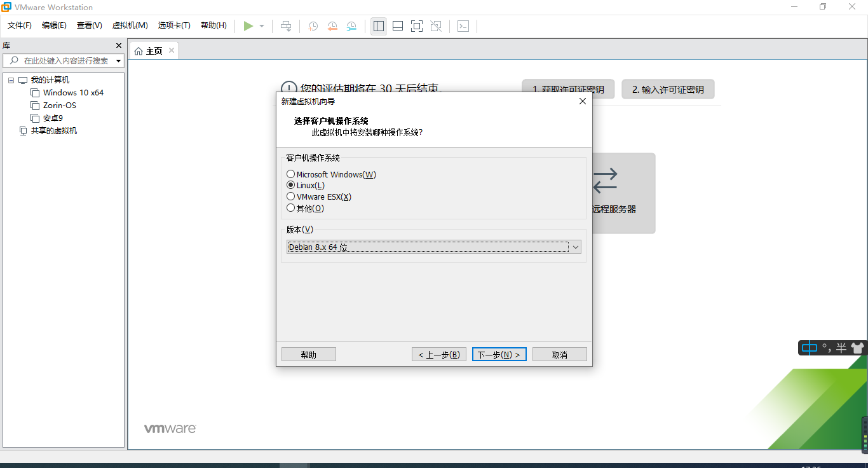
Task: Click the send Ctrl+Alt+Del toolbar icon
Action: point(287,26)
